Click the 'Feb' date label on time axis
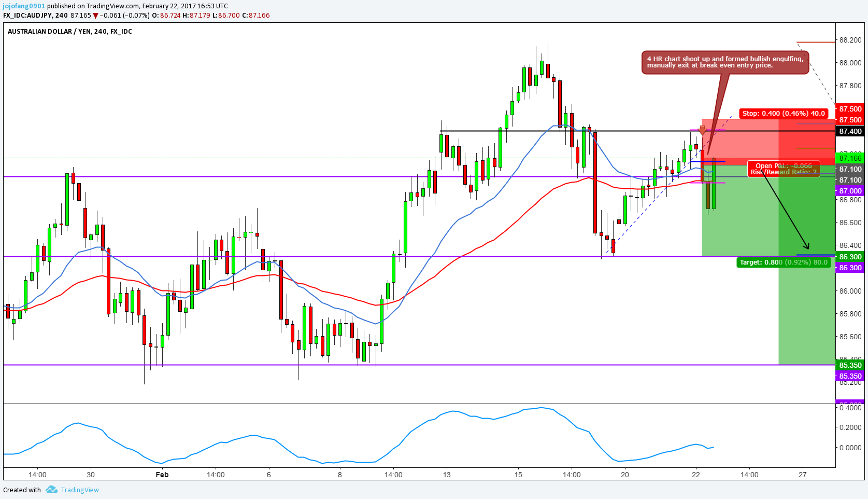The image size is (868, 499). (162, 475)
